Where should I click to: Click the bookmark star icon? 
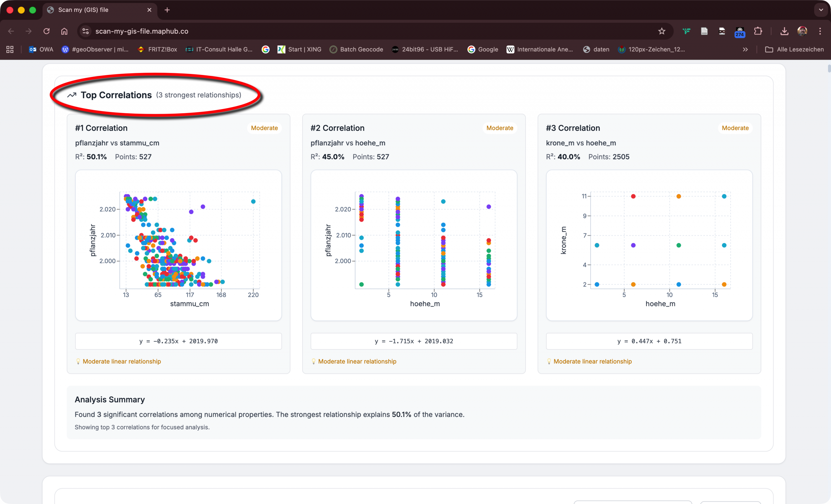pyautogui.click(x=661, y=31)
